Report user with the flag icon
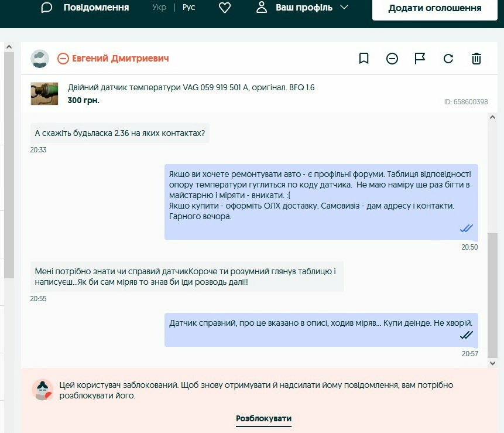Viewport: 504px width, 433px height. click(x=420, y=59)
